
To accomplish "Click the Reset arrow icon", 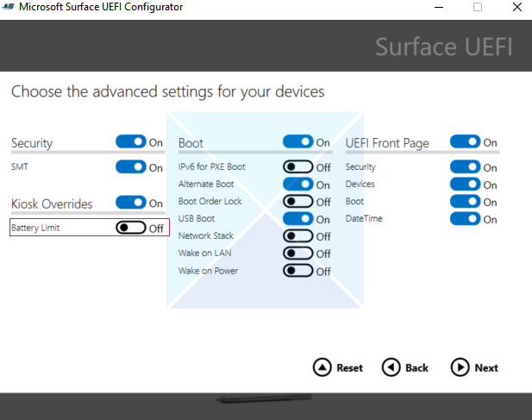I will coord(322,367).
